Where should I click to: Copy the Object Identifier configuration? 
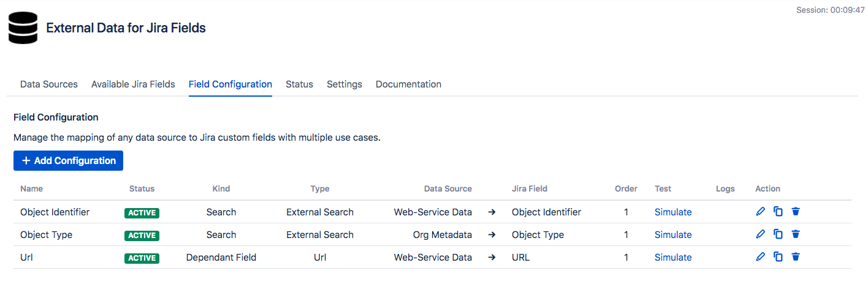point(778,212)
